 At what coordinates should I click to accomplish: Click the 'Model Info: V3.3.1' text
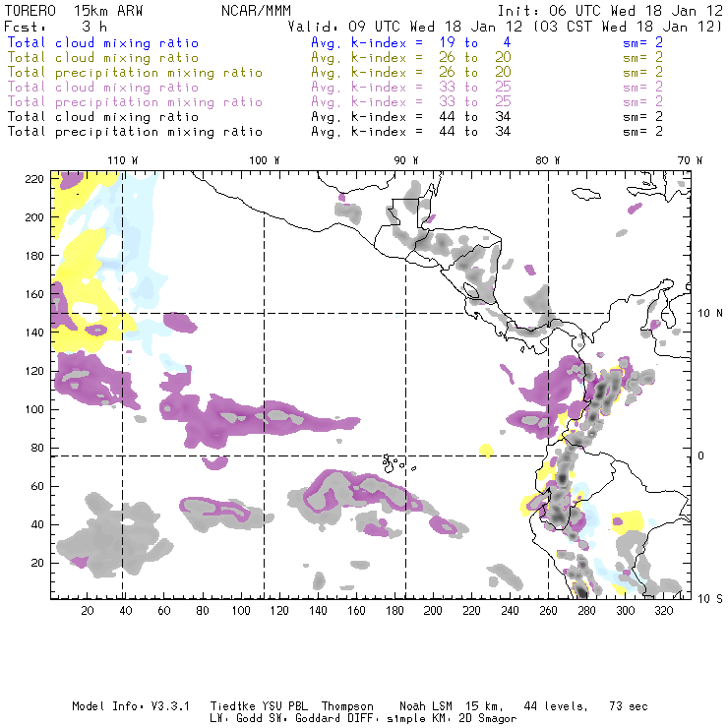(x=131, y=706)
